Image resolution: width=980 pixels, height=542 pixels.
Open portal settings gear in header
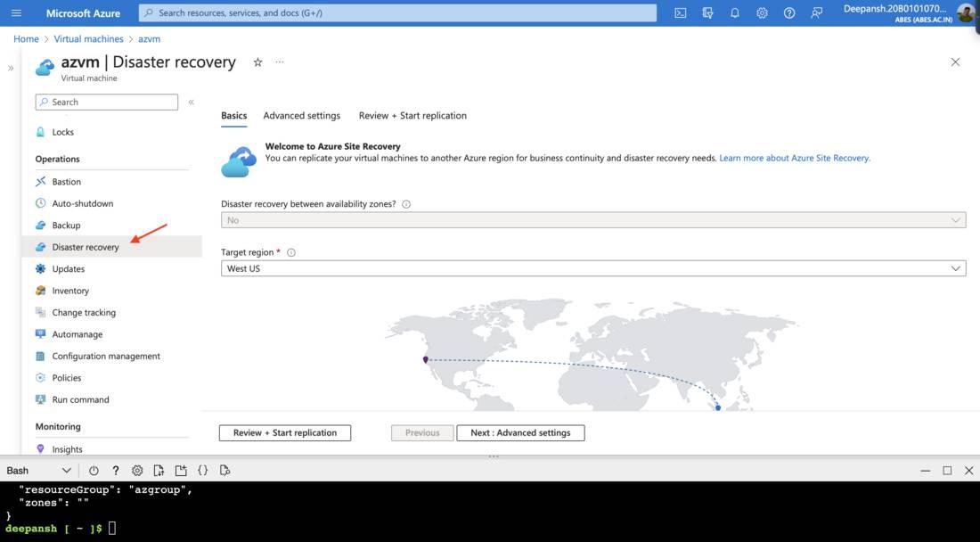pyautogui.click(x=762, y=12)
